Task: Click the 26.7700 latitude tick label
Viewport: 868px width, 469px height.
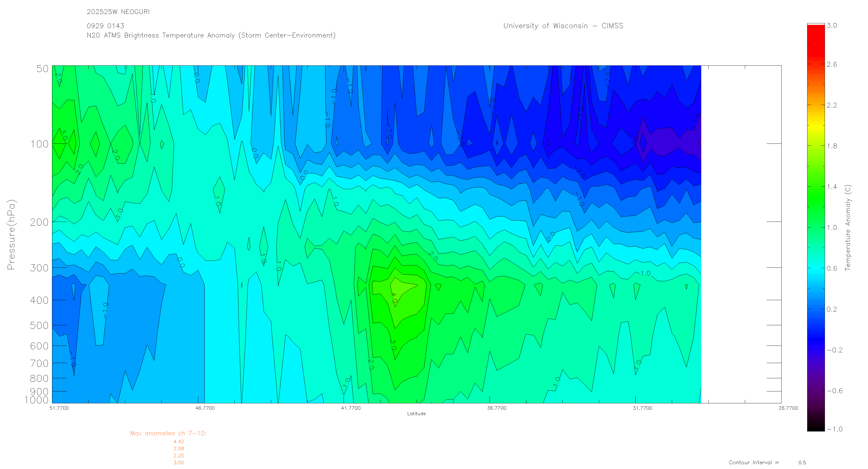Action: (x=788, y=408)
